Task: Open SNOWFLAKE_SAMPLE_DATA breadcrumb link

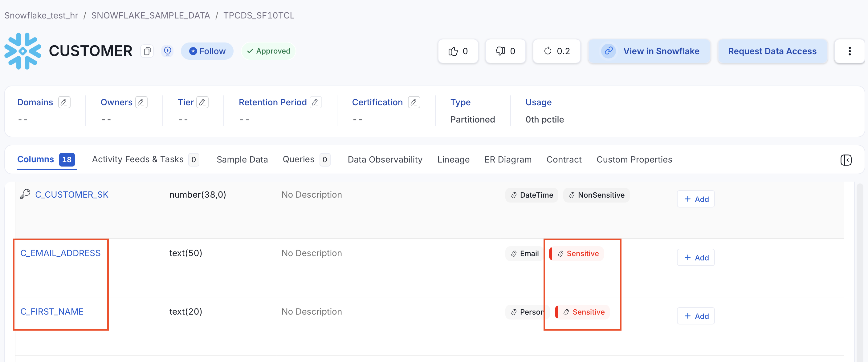Action: tap(150, 15)
